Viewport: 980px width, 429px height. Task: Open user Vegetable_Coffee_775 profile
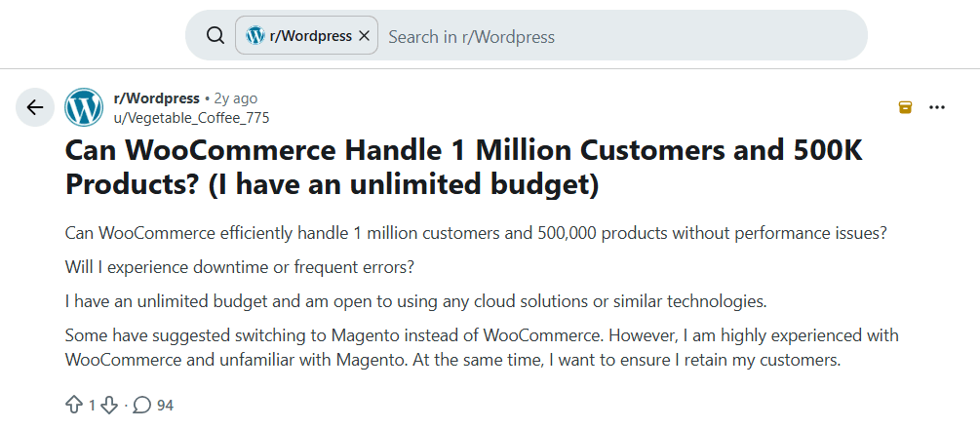pyautogui.click(x=191, y=118)
